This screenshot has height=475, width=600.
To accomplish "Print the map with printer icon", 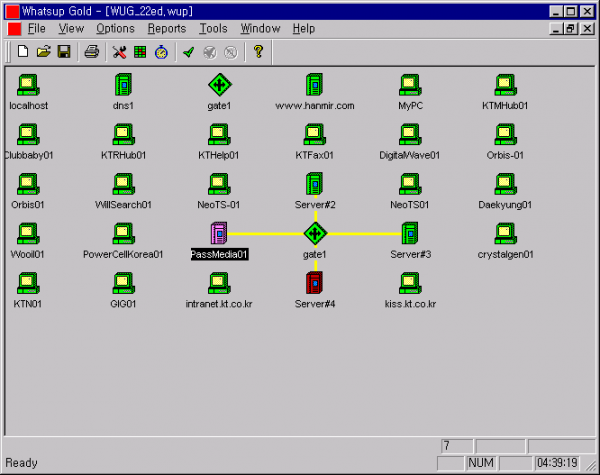I will click(92, 52).
